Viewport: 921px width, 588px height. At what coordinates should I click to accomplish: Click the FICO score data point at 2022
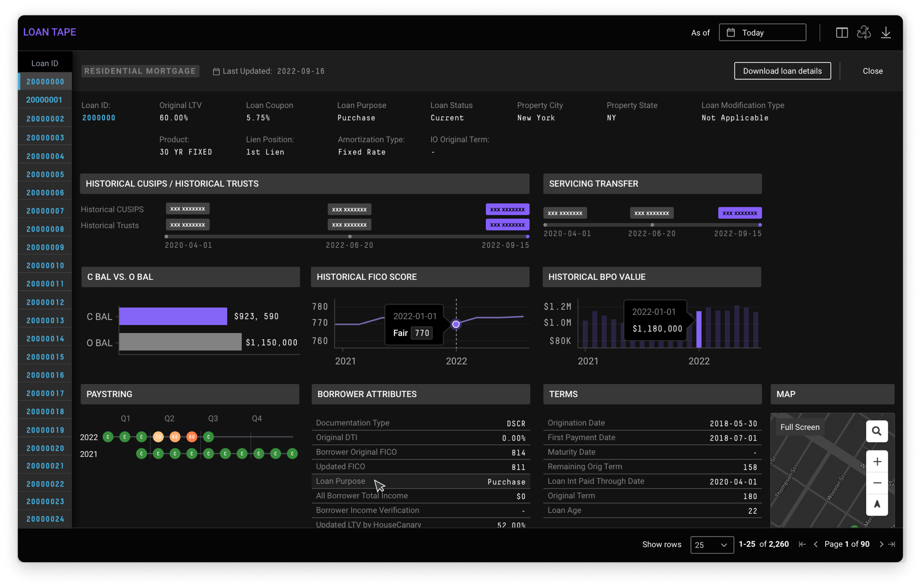coord(456,324)
